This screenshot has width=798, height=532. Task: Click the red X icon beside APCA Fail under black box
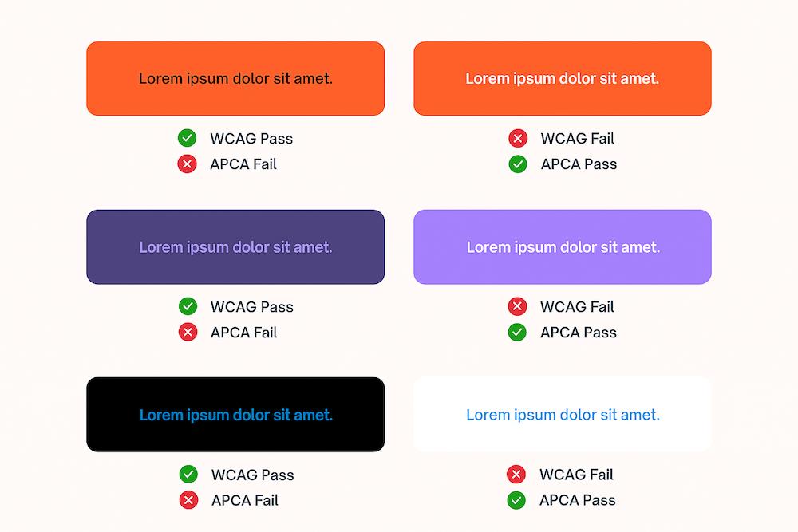tap(188, 500)
